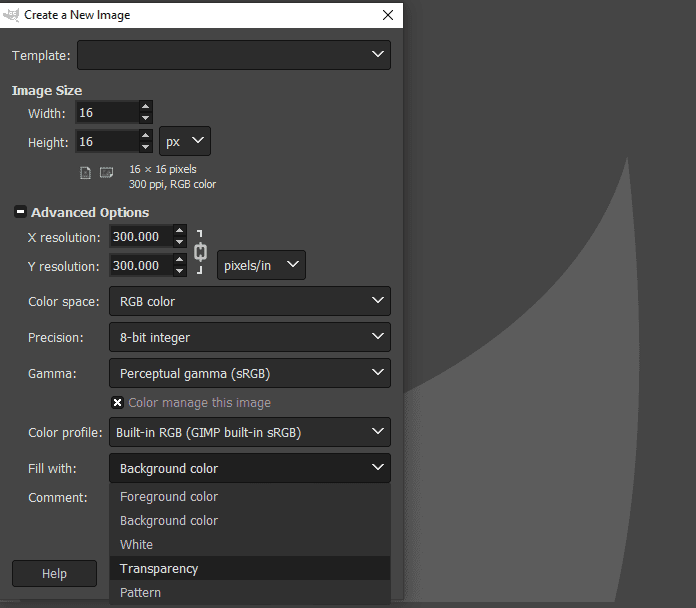Click into the Width input field

point(106,113)
